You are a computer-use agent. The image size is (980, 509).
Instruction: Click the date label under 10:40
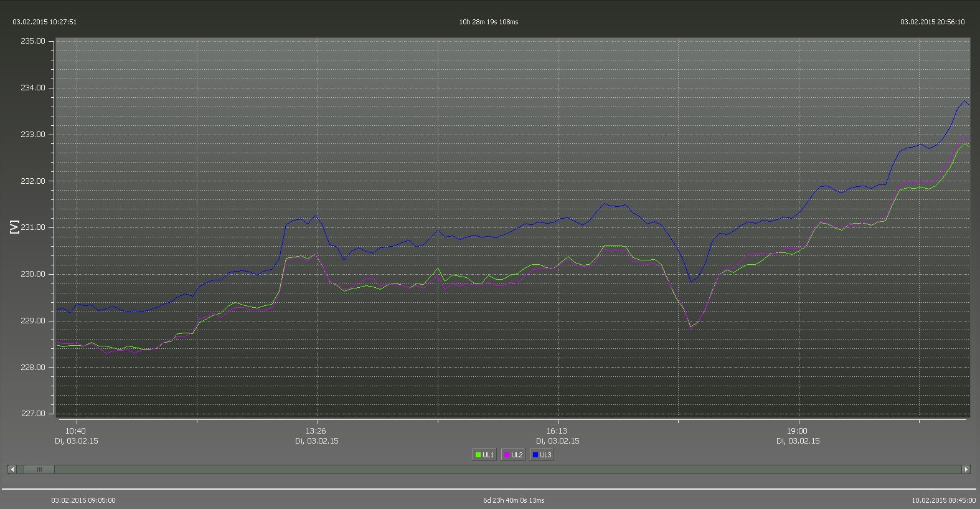click(x=76, y=441)
